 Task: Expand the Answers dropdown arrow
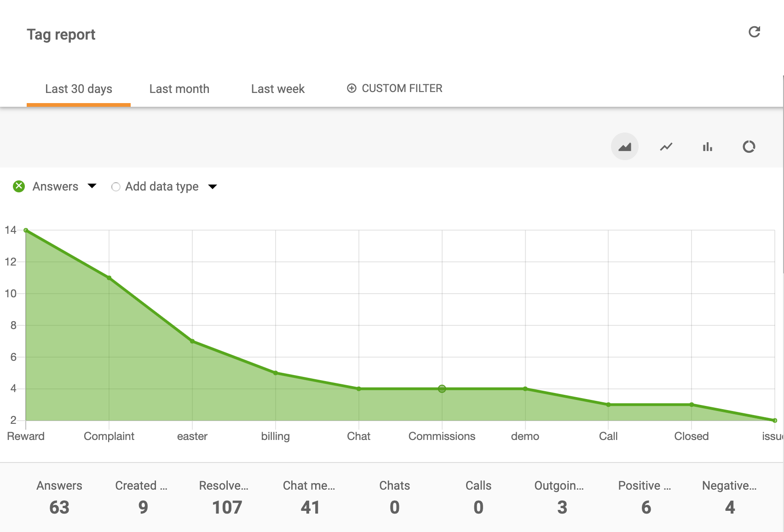click(x=92, y=186)
